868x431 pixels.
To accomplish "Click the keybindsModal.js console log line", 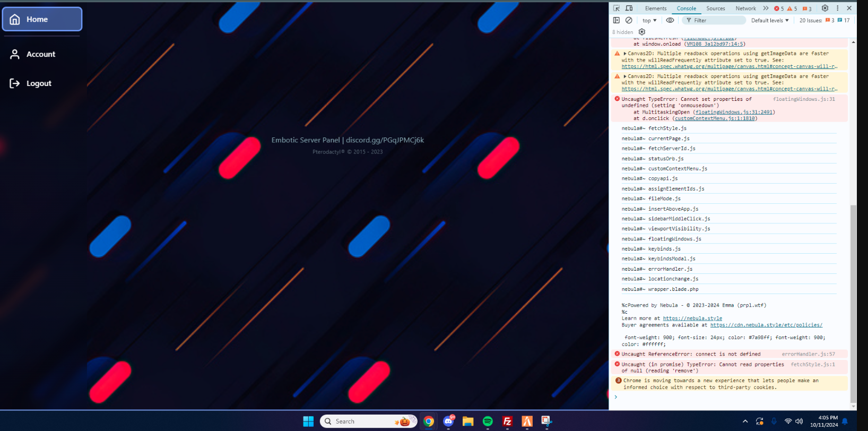I will click(x=729, y=259).
